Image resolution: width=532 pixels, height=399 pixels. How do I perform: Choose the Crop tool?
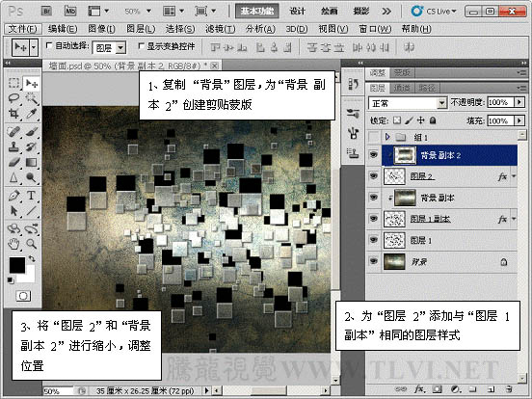coord(13,114)
